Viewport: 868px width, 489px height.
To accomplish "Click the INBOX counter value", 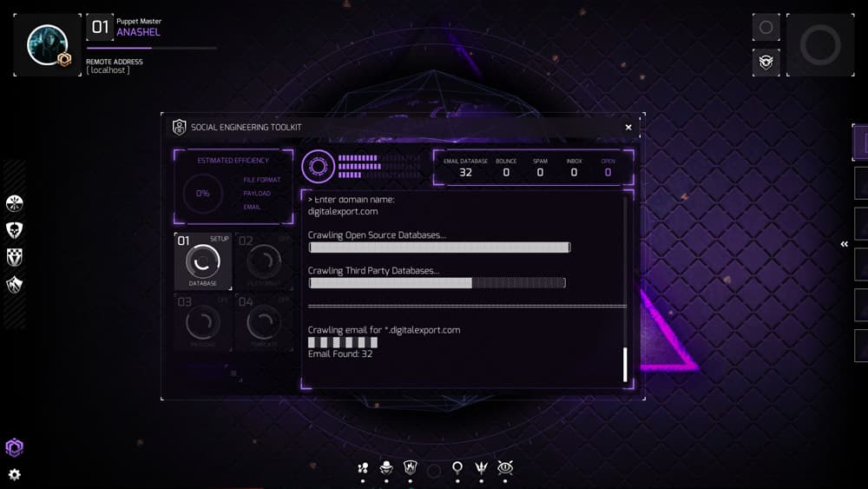I will [574, 172].
